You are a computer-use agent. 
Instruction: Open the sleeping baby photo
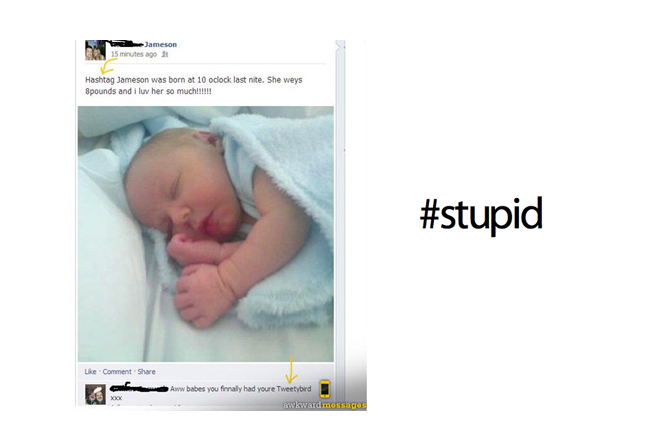206,234
